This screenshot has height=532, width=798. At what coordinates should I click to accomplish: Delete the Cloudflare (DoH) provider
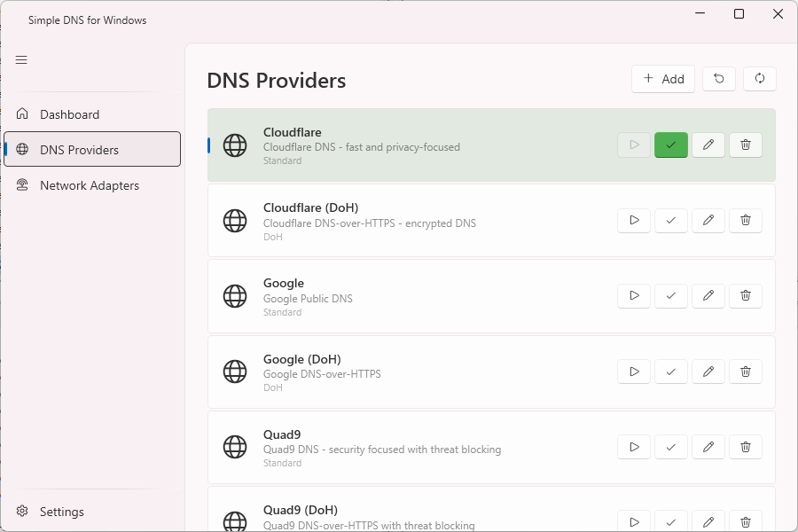click(746, 221)
